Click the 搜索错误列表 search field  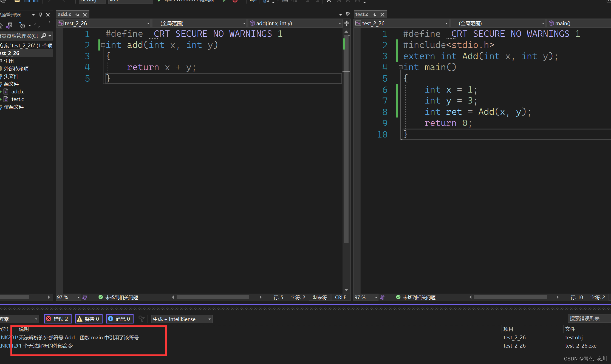[x=589, y=319]
